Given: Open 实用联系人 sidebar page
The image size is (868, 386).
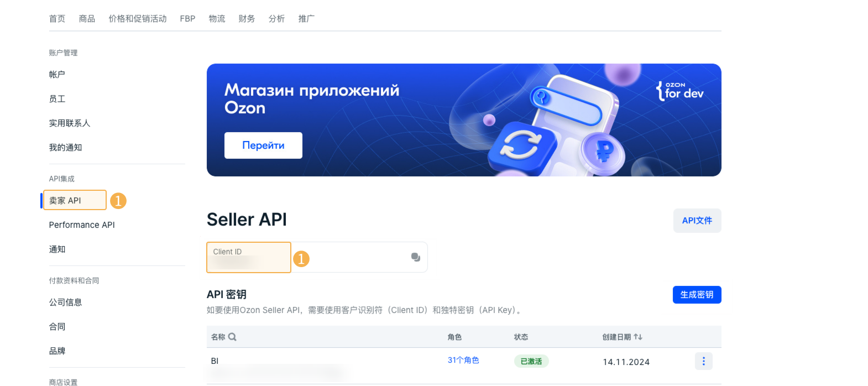Looking at the screenshot, I should click(x=70, y=123).
